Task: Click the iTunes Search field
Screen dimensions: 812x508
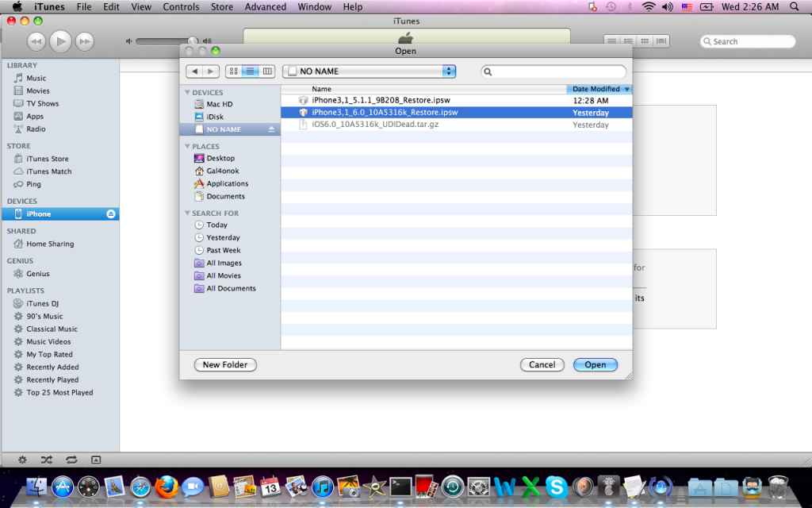Action: (747, 41)
